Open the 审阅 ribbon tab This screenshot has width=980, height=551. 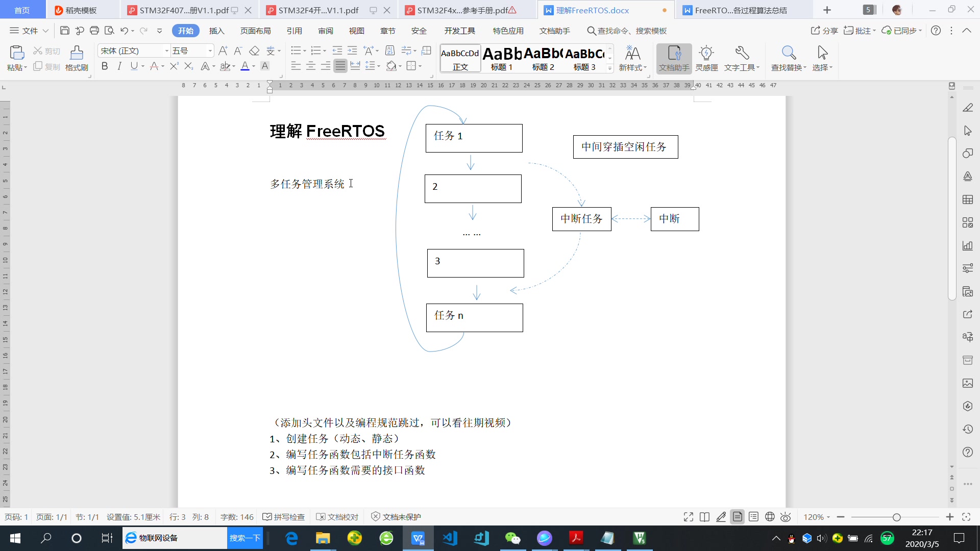326,31
